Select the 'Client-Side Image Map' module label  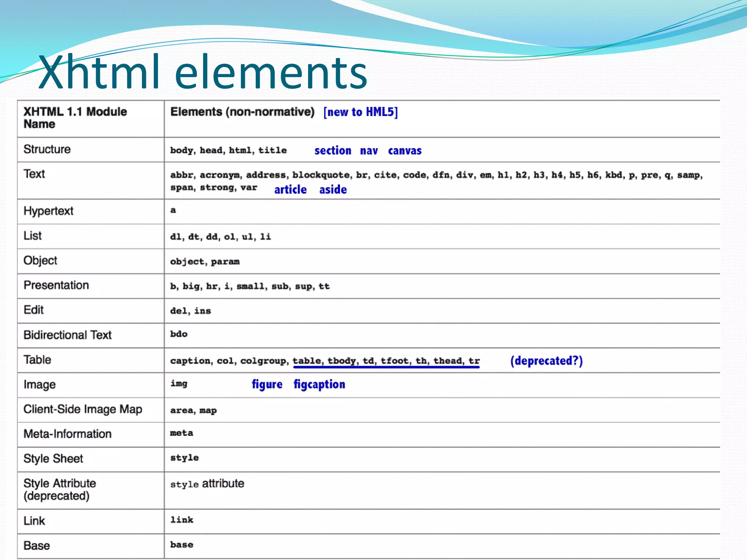[x=83, y=409]
